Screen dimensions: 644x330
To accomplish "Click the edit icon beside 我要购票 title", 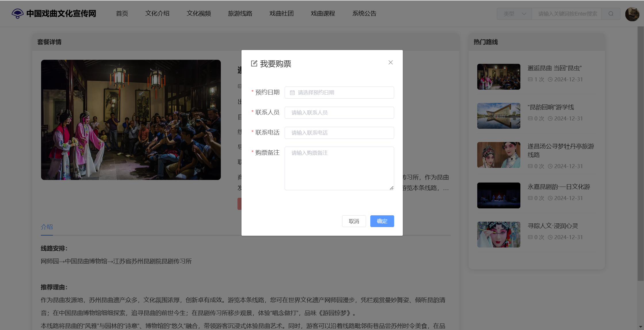I will click(254, 64).
